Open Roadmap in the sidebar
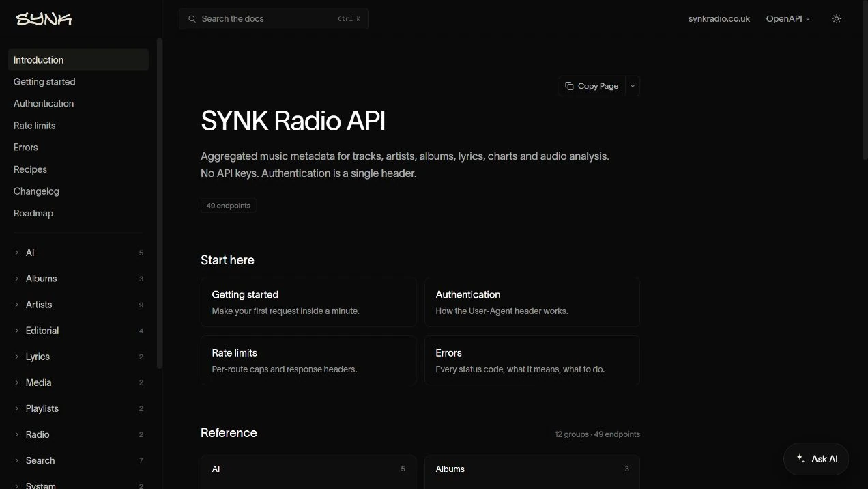This screenshot has height=489, width=868. (x=78, y=213)
